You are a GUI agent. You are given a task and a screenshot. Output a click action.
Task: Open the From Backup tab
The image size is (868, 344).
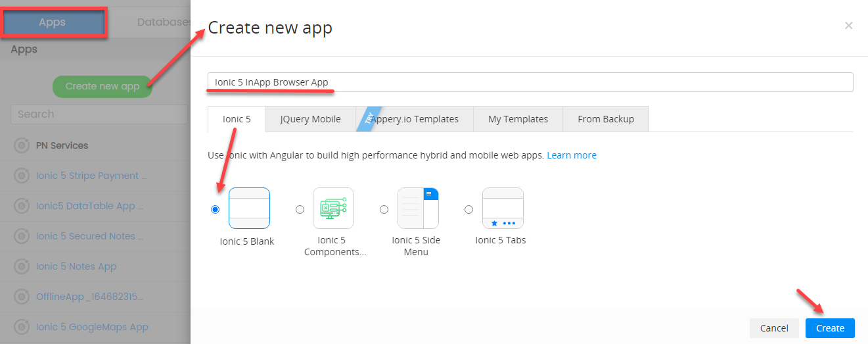(606, 119)
